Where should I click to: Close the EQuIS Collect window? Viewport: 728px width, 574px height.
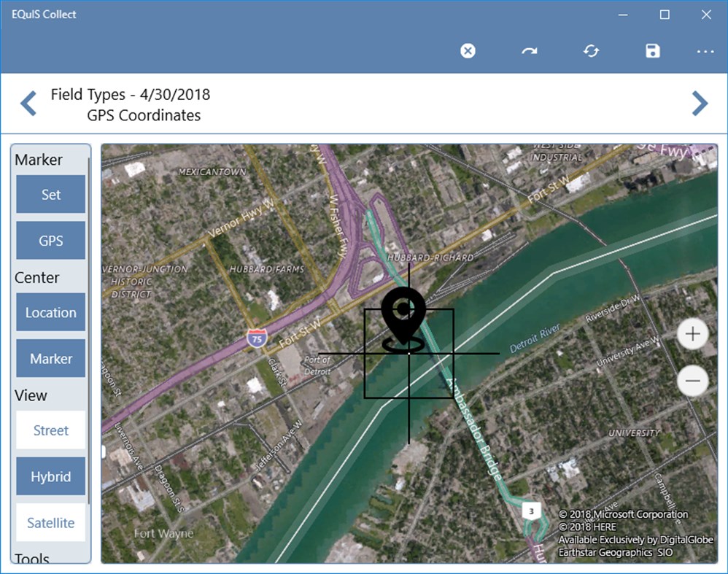tap(706, 15)
